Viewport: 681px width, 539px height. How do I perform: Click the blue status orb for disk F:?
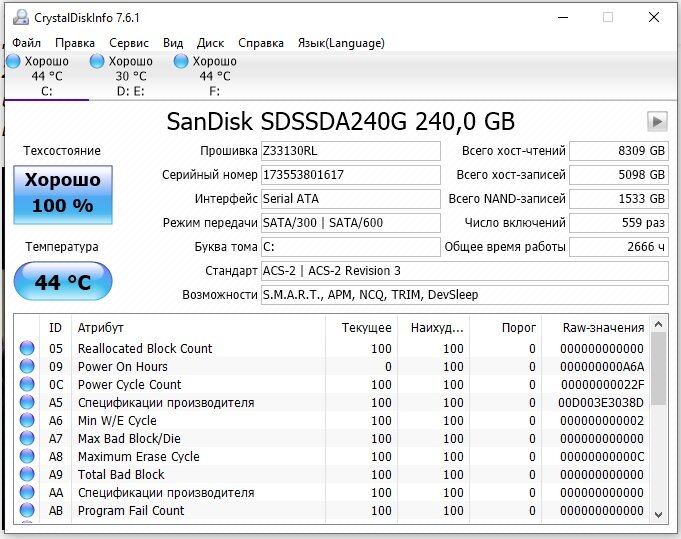click(181, 61)
